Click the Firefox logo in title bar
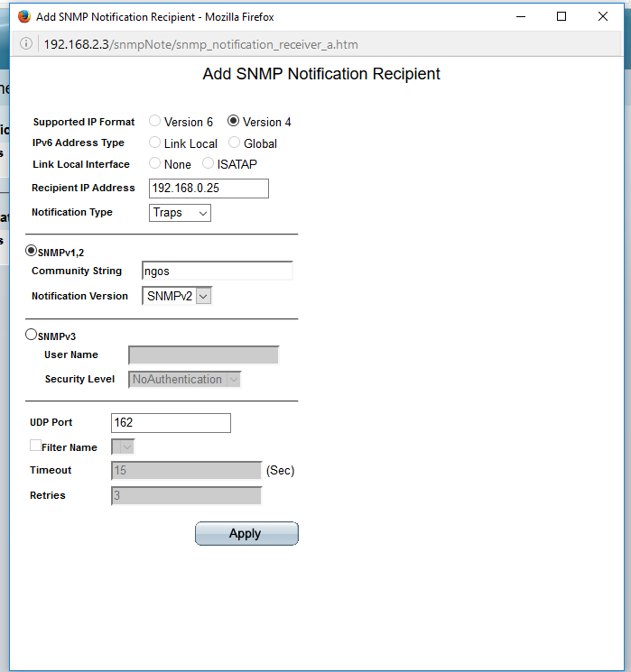The image size is (631, 672). point(23,16)
